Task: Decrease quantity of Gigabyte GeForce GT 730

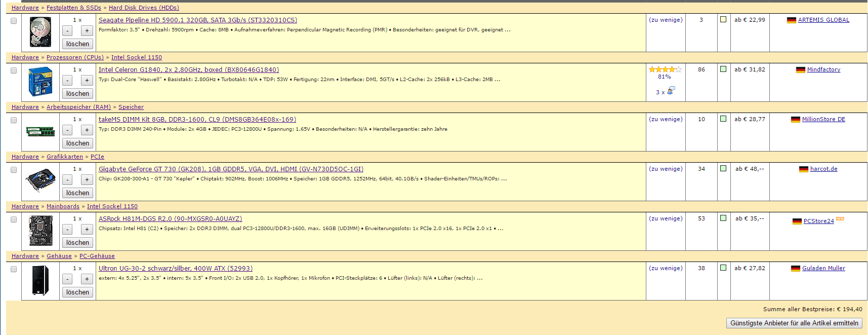Action: (68, 180)
